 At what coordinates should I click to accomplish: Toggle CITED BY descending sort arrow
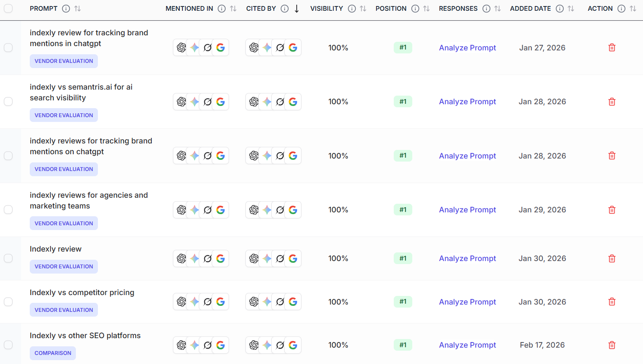pos(297,9)
